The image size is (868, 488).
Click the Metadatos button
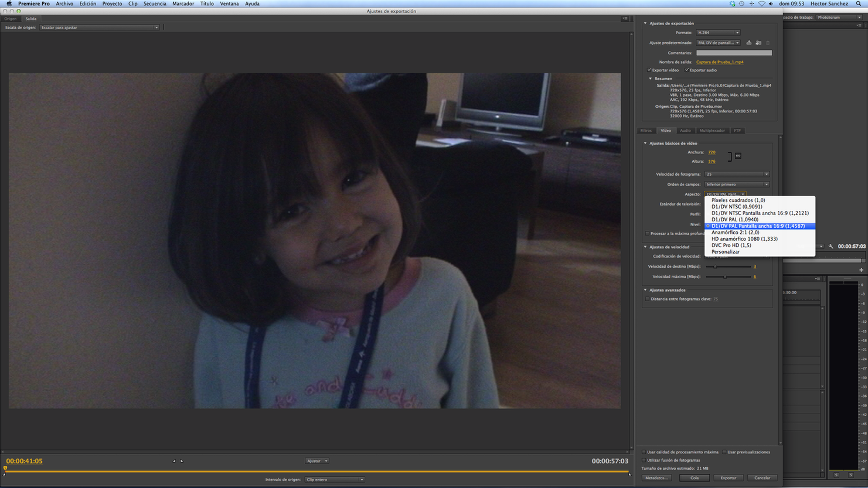pos(656,478)
